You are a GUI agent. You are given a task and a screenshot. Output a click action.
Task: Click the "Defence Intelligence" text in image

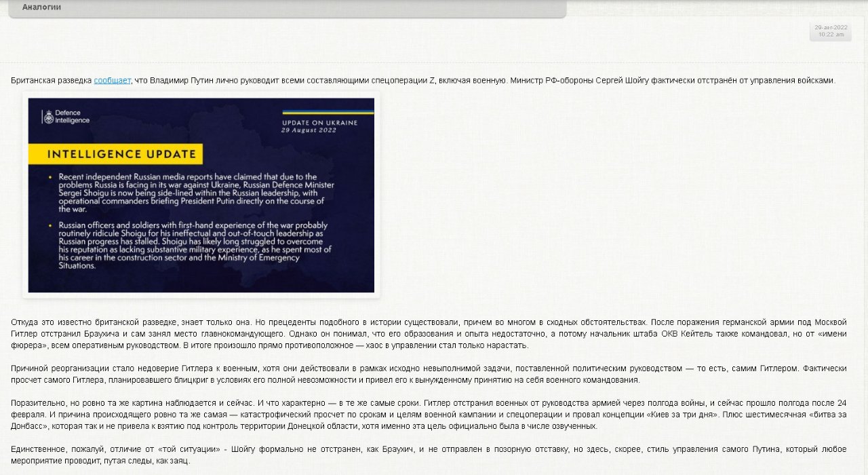(x=72, y=116)
